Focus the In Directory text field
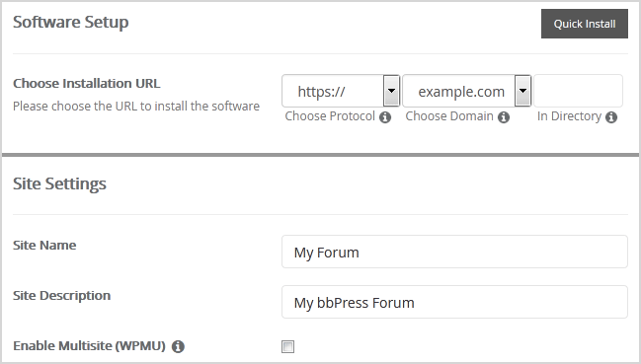 pos(578,91)
